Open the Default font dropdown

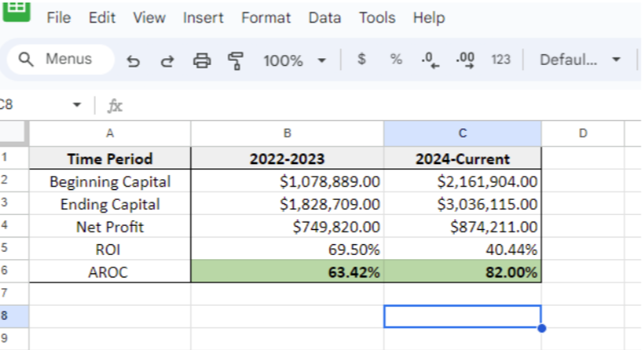[x=581, y=60]
